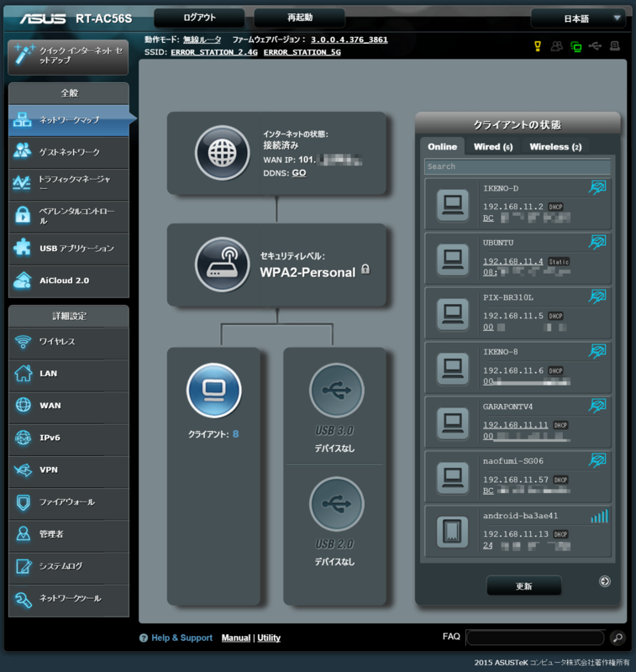Click the Help & Support link
The image size is (636, 672).
coord(182,638)
